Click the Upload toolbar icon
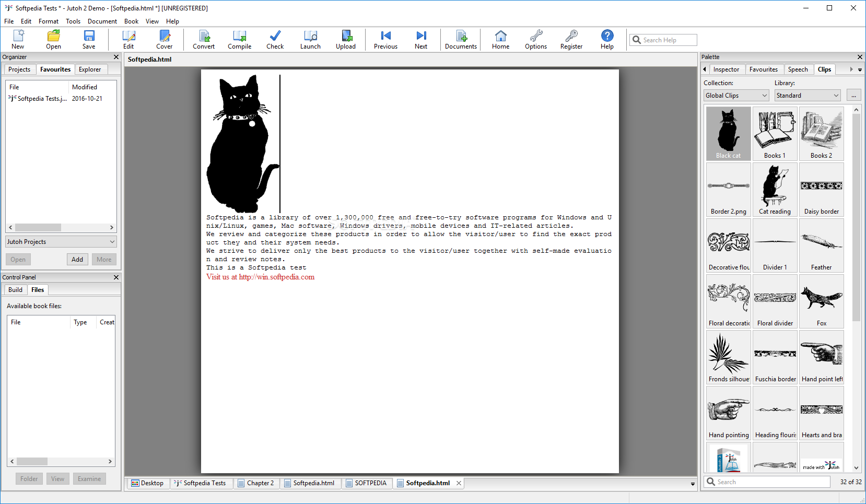 pos(346,39)
